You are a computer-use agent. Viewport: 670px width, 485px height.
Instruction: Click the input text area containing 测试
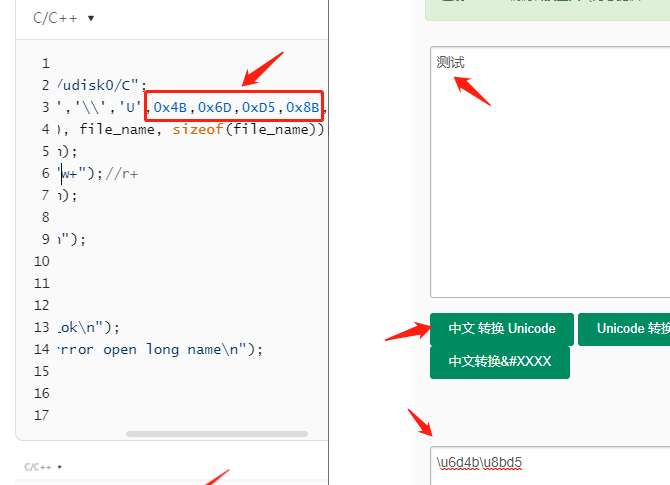[x=550, y=172]
